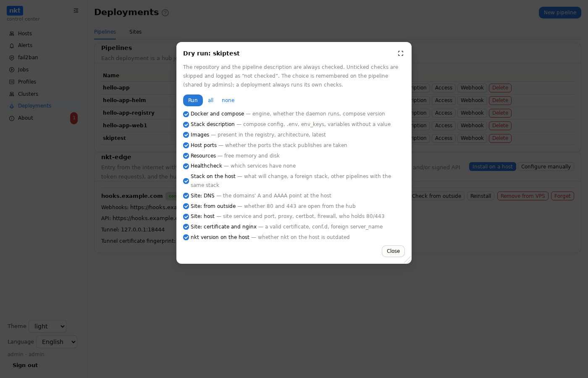Viewport: 588px width, 378px height.
Task: Click Sign out
Action: tap(25, 365)
